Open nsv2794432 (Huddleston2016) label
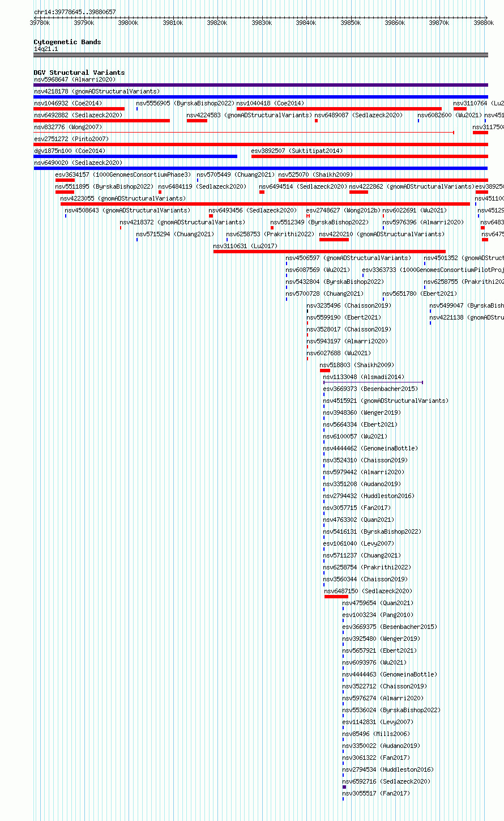This screenshot has height=821, width=504. tap(369, 496)
